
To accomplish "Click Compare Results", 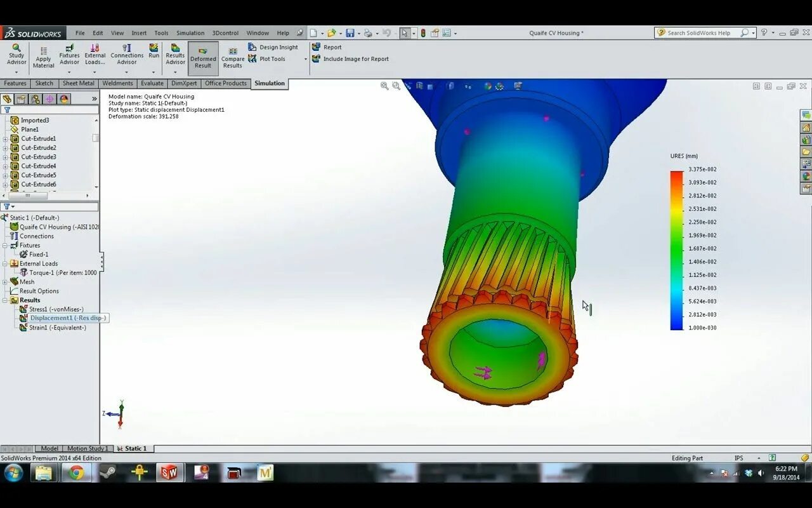I will pyautogui.click(x=233, y=58).
